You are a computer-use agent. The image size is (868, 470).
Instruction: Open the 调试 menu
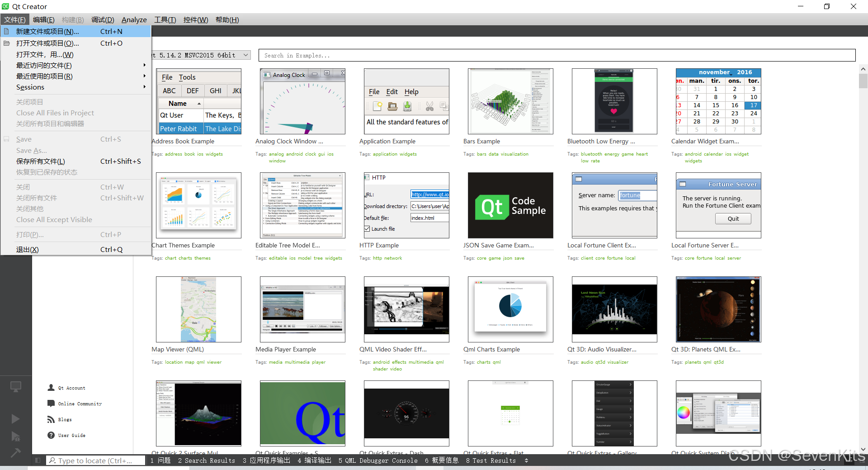click(103, 19)
